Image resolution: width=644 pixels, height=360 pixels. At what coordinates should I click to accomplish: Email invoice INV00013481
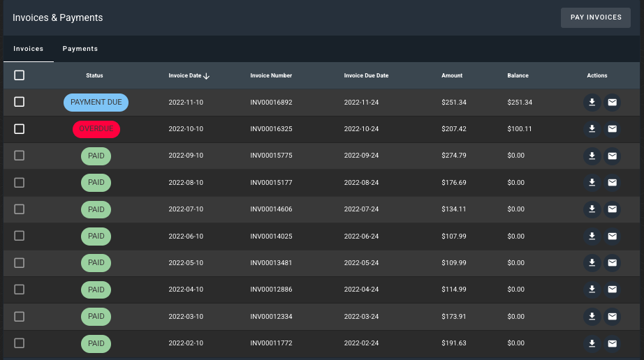[x=612, y=263]
